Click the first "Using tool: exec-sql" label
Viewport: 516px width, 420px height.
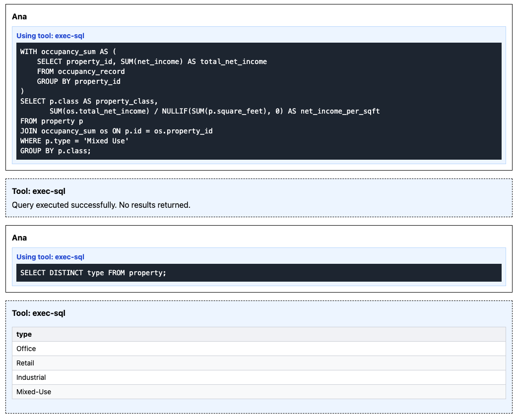[47, 36]
